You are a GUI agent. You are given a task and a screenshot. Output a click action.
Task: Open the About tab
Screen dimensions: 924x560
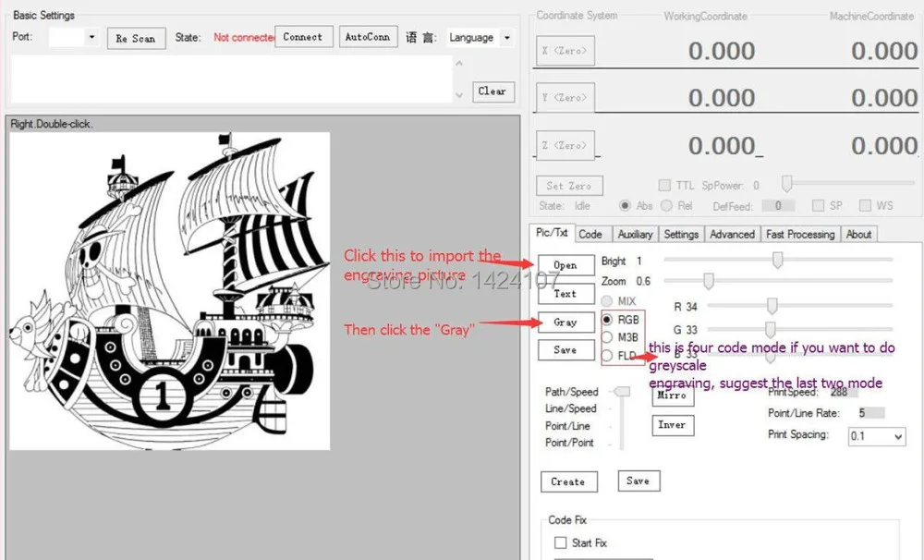pyautogui.click(x=858, y=235)
